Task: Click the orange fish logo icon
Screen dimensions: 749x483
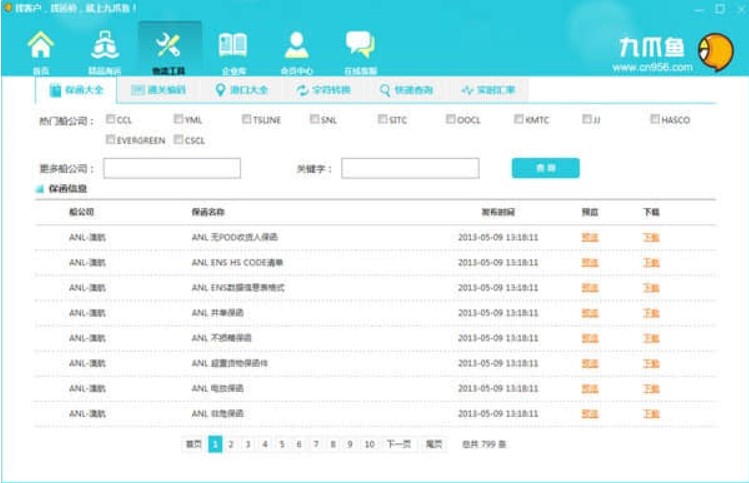Action: (x=714, y=51)
